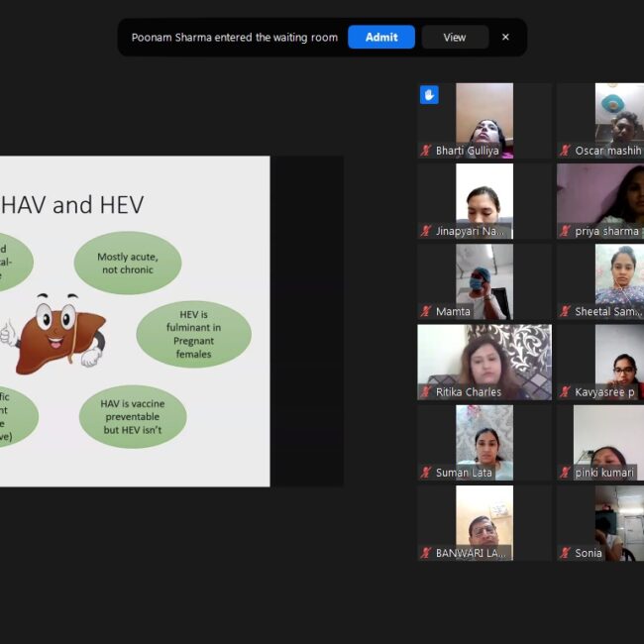Image resolution: width=644 pixels, height=644 pixels.
Task: Select Jinapyari's video thumbnail
Action: [x=483, y=198]
